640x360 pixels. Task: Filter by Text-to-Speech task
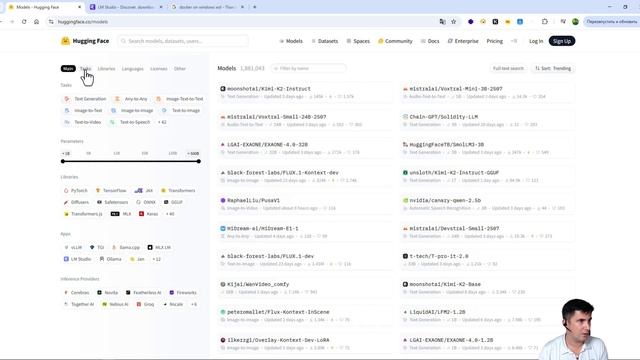(x=130, y=122)
